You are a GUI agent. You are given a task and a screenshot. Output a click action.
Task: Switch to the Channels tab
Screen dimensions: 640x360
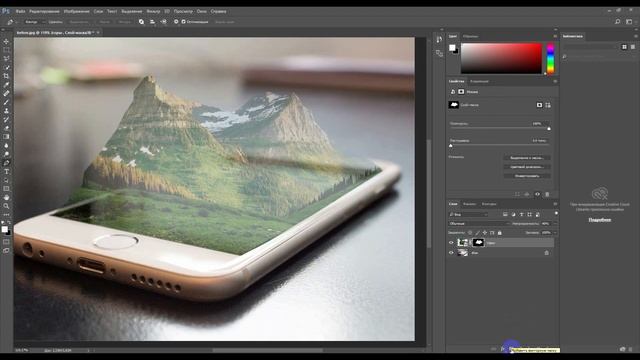click(x=469, y=204)
